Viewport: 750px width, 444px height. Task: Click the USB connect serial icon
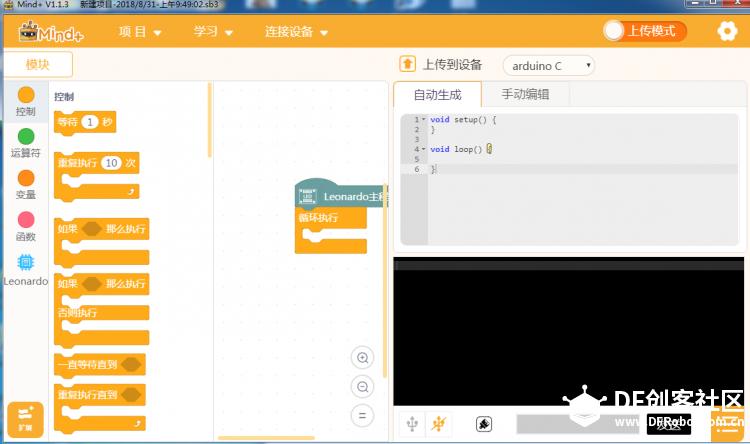pos(412,423)
